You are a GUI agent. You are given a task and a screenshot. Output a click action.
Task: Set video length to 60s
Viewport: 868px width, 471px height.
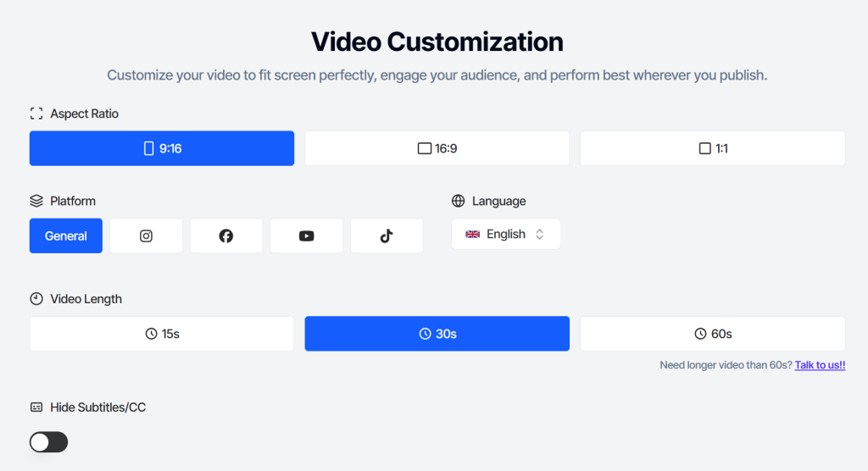point(712,334)
